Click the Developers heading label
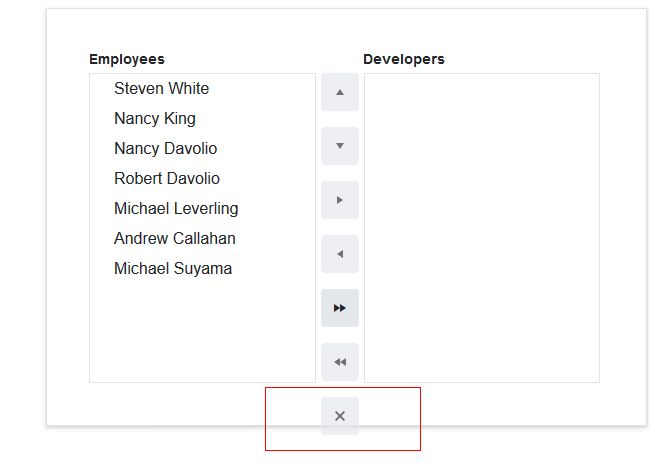 point(404,59)
